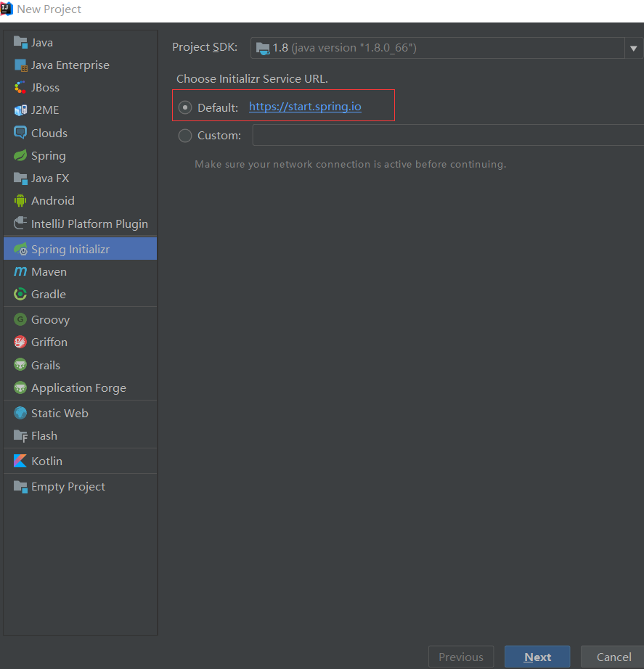Select the Default service URL radio button
The image size is (644, 669).
click(185, 107)
